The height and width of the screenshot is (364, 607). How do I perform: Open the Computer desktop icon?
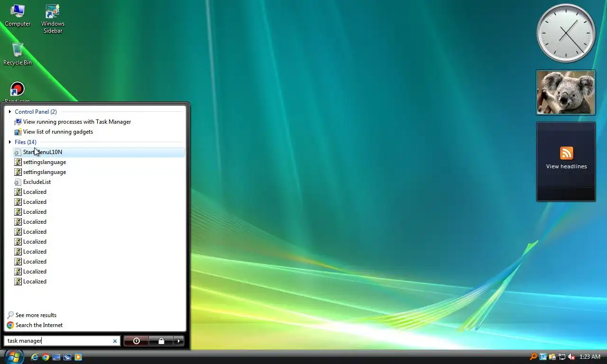(18, 16)
